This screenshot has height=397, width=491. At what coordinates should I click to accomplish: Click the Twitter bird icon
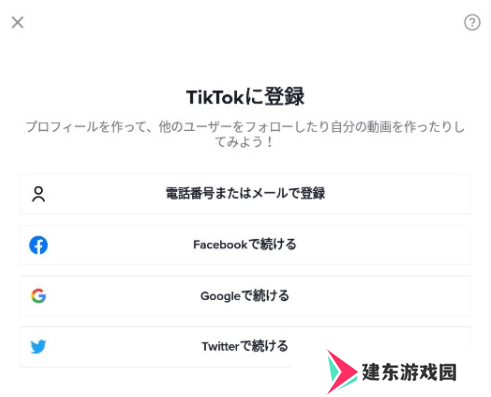pos(38,347)
